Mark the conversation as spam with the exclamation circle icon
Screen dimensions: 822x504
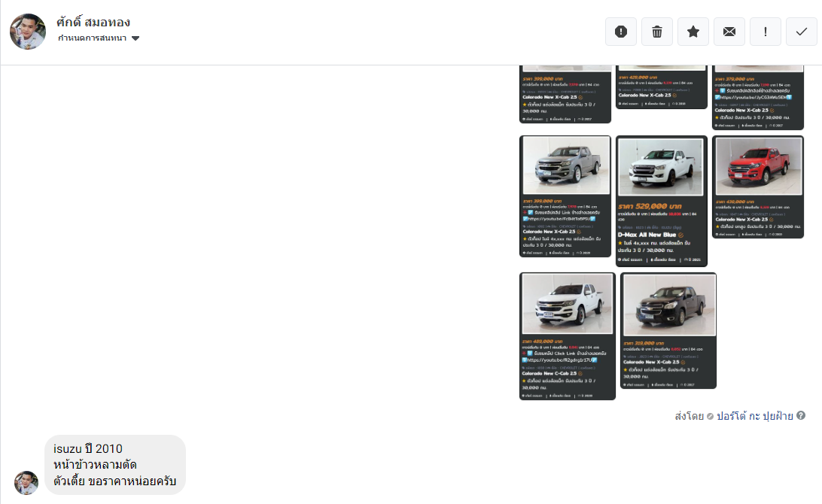coord(621,32)
